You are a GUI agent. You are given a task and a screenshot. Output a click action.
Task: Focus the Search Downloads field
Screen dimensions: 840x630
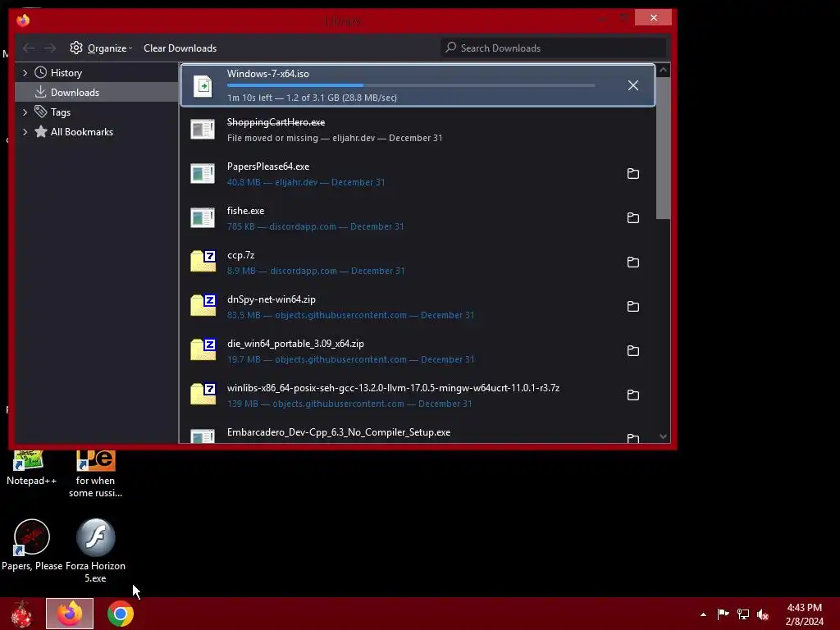click(x=554, y=48)
